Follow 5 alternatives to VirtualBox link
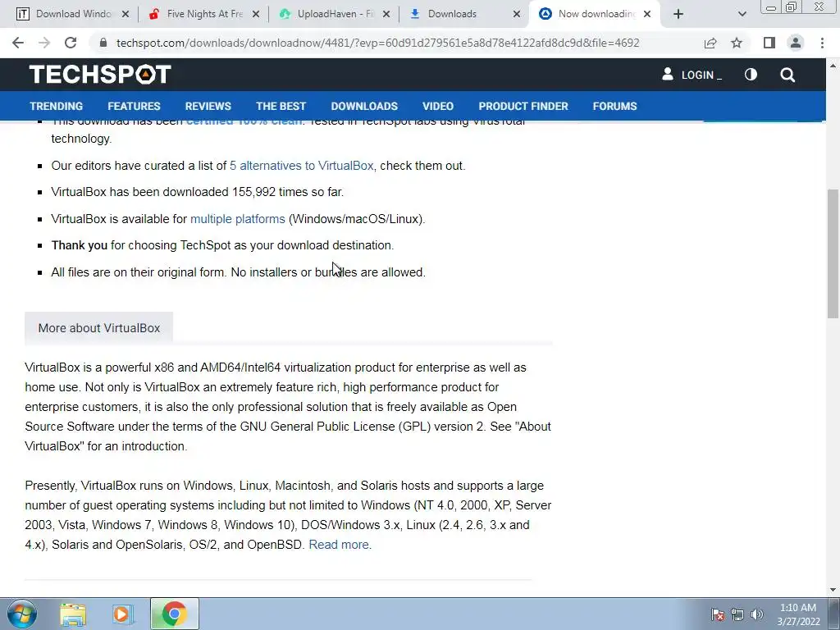The width and height of the screenshot is (840, 630). [x=302, y=166]
